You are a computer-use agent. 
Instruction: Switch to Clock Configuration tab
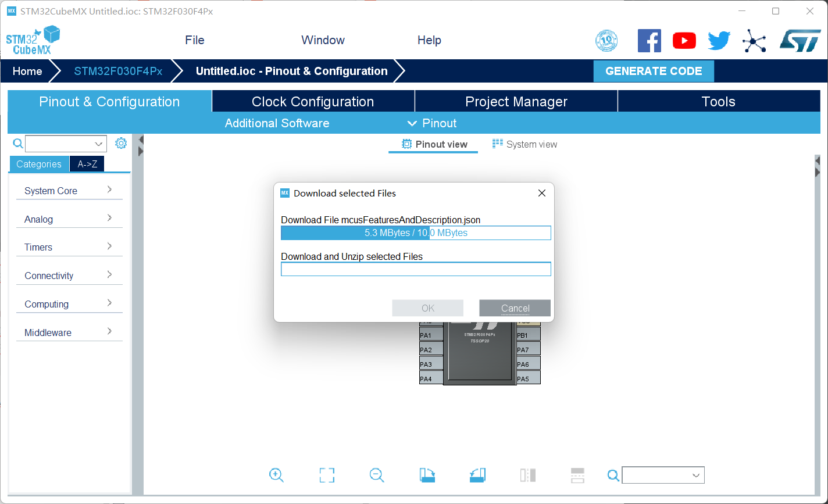coord(313,101)
